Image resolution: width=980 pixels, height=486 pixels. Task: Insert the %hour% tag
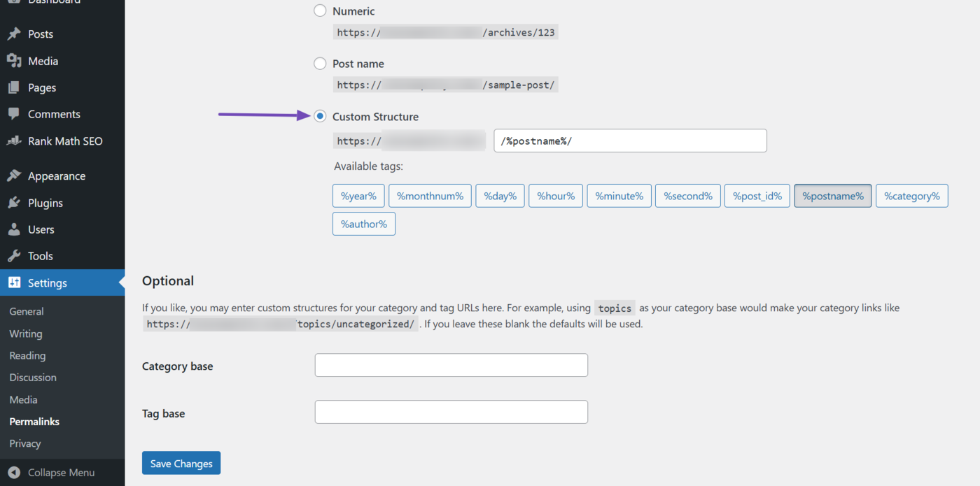tap(556, 196)
